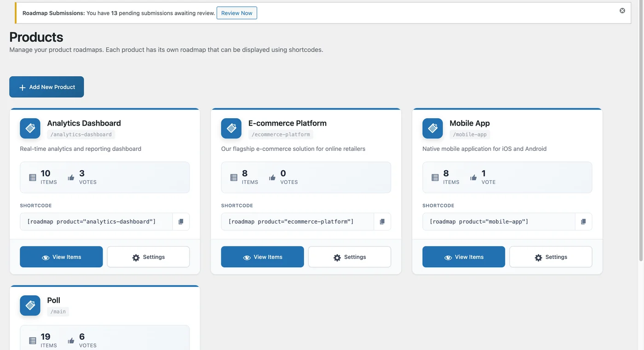The width and height of the screenshot is (644, 350).
Task: Open E-commerce Platform settings
Action: [x=350, y=257]
